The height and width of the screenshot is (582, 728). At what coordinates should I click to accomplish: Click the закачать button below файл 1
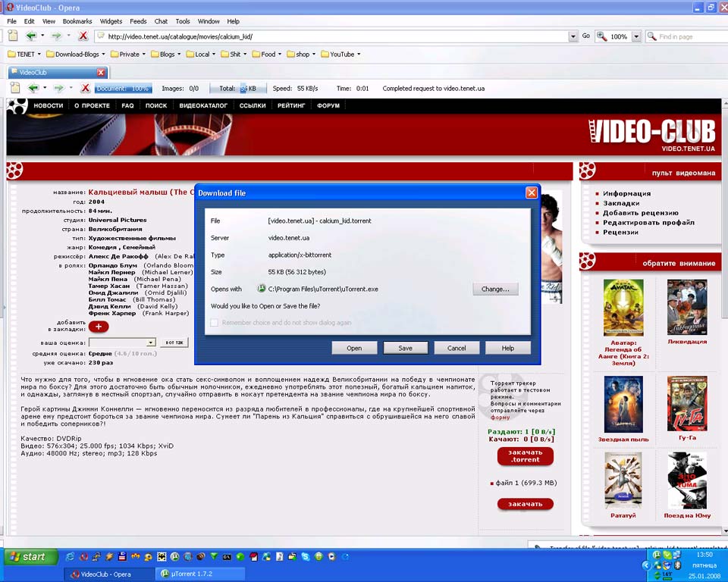point(525,504)
